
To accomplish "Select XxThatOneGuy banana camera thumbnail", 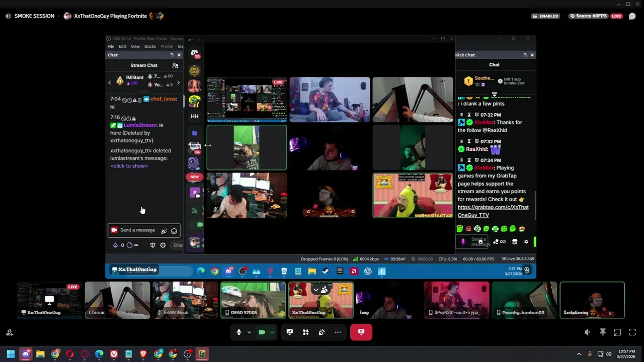I will [x=321, y=300].
